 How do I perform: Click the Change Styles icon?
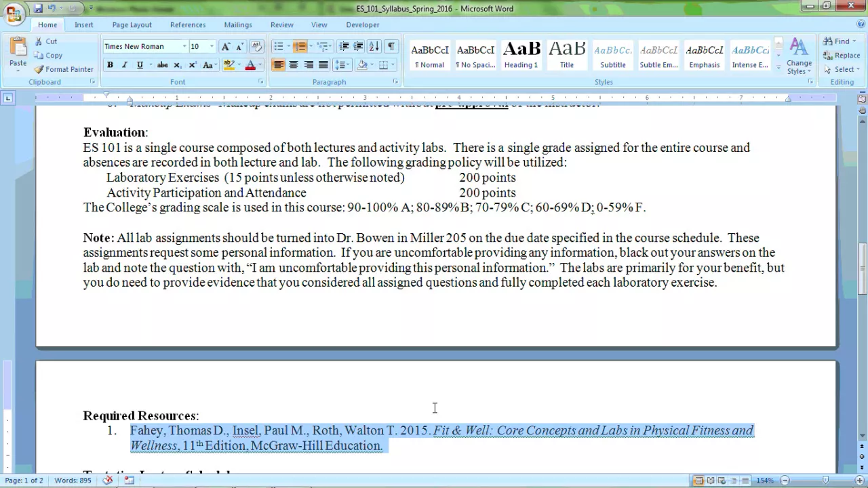pyautogui.click(x=799, y=47)
